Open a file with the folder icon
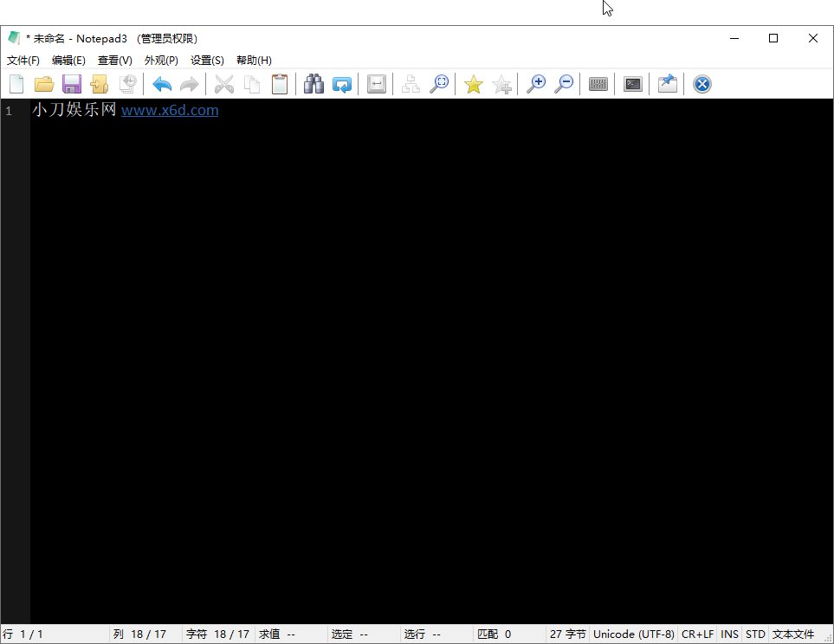The image size is (834, 644). [x=44, y=84]
